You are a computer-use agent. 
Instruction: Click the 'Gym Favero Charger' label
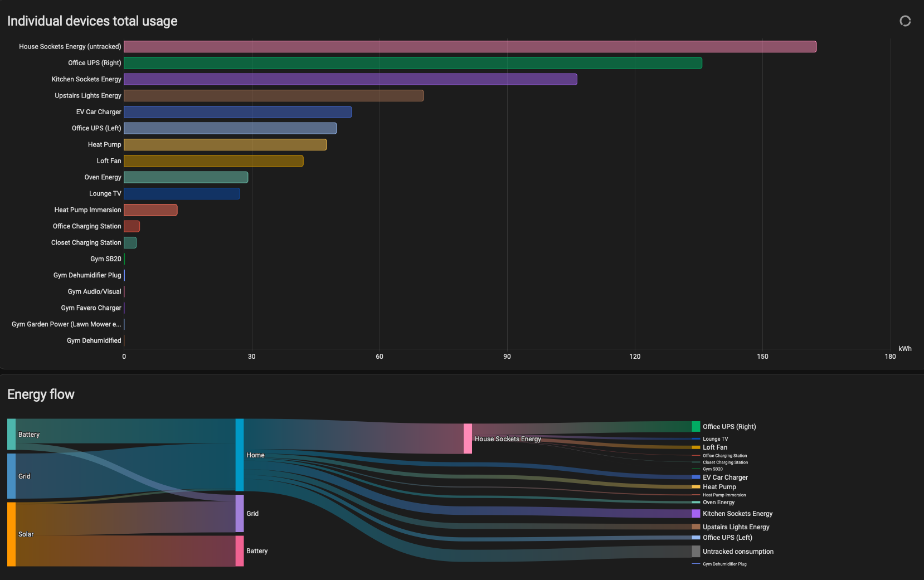point(91,308)
